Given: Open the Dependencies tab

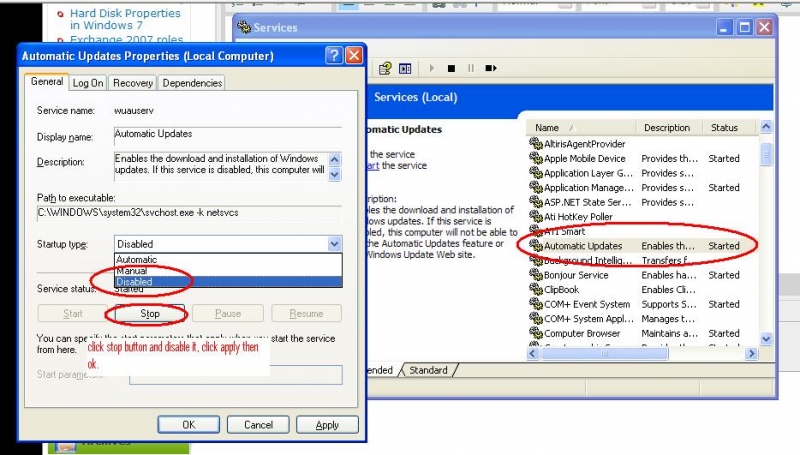Looking at the screenshot, I should [191, 83].
